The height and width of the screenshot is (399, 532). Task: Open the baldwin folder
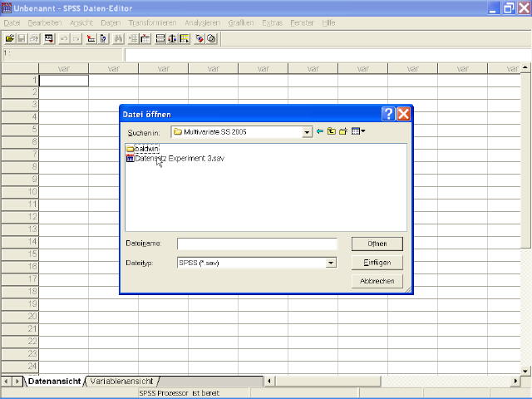coord(146,148)
